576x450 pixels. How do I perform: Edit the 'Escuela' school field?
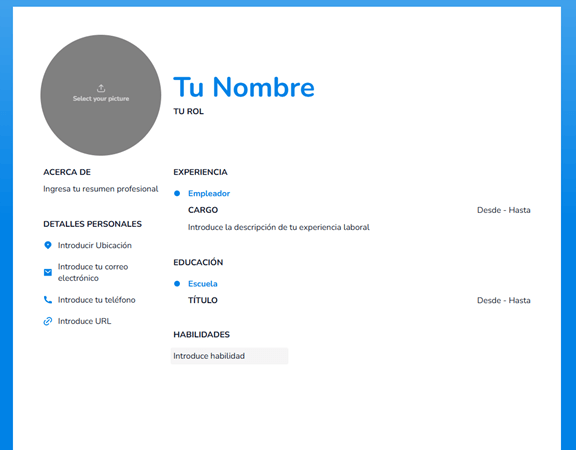point(203,284)
